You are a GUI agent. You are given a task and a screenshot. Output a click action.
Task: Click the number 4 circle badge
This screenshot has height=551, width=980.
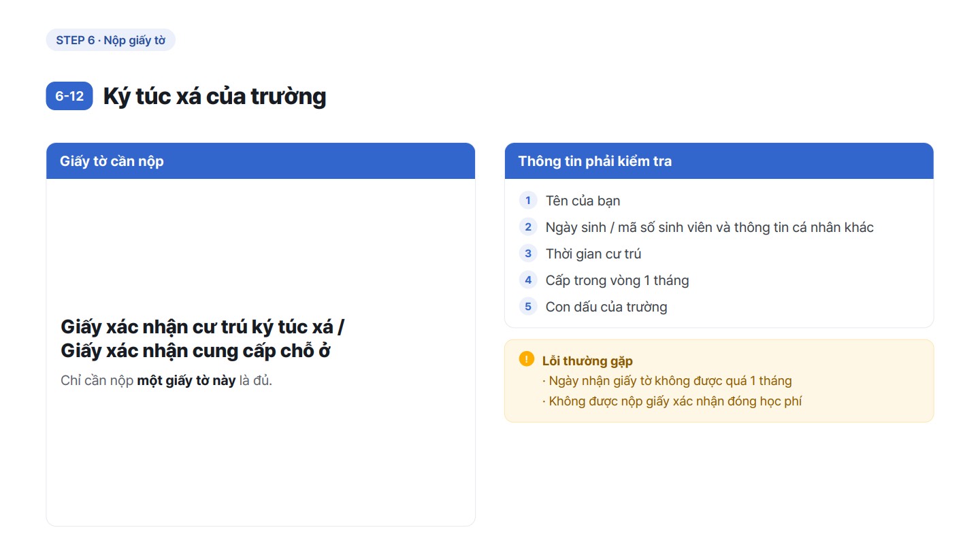[x=528, y=280]
